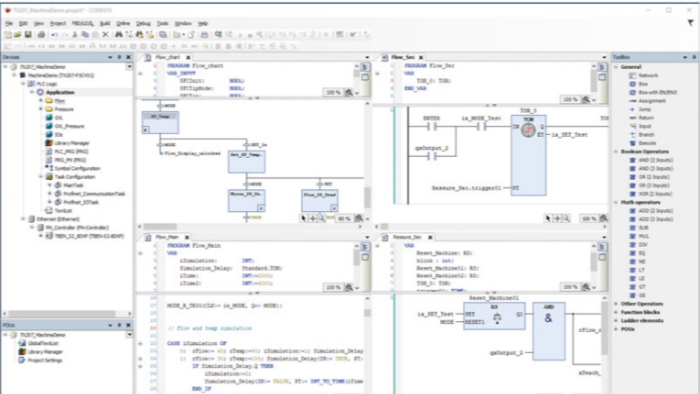Click the Find binoculars icon
The height and width of the screenshot is (394, 700).
[x=119, y=34]
